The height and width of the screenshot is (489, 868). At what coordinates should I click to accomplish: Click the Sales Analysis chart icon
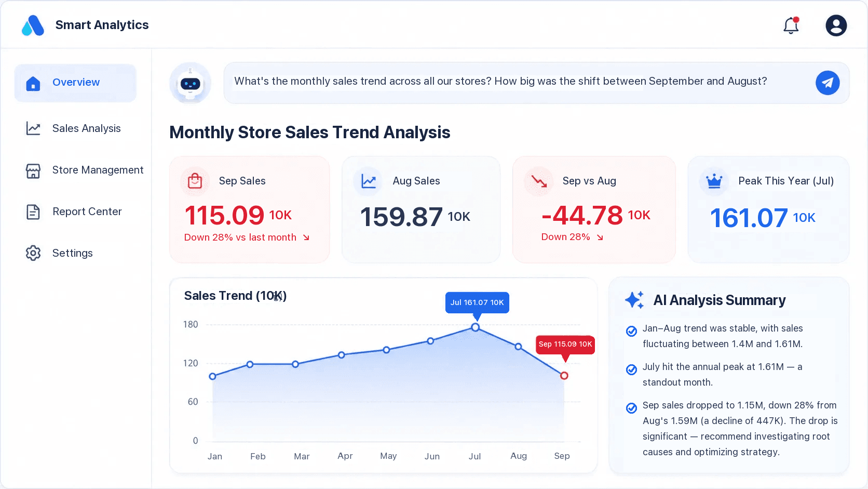[33, 128]
